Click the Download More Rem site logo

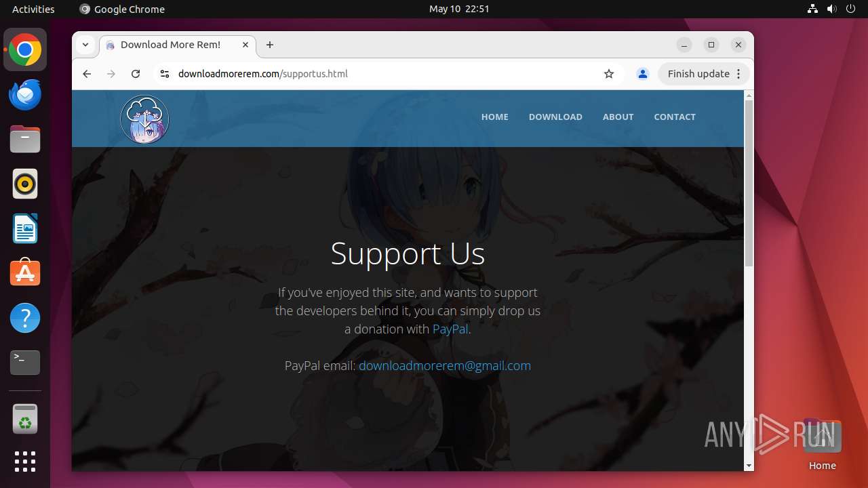click(x=144, y=119)
